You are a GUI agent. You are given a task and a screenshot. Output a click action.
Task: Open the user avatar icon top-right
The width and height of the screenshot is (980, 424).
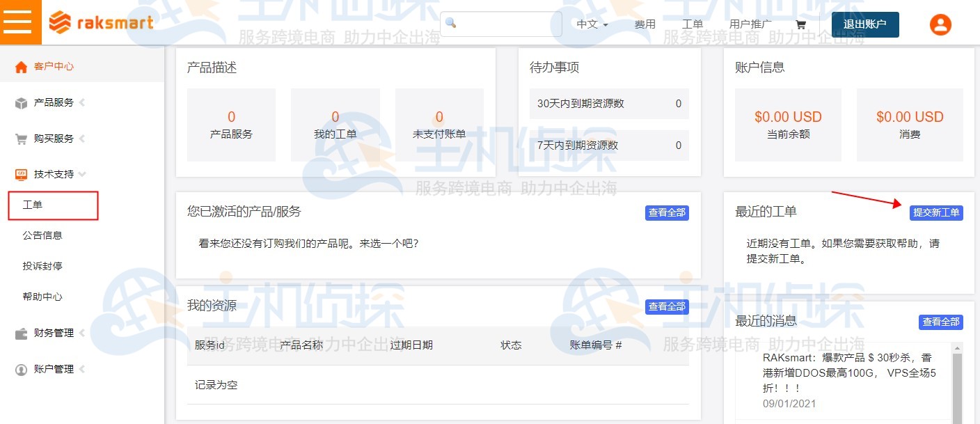tap(940, 24)
